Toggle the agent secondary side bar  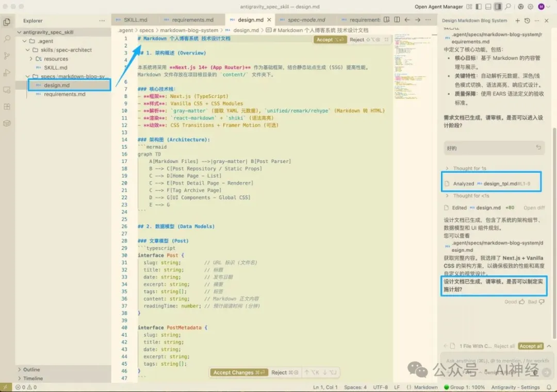pyautogui.click(x=498, y=7)
